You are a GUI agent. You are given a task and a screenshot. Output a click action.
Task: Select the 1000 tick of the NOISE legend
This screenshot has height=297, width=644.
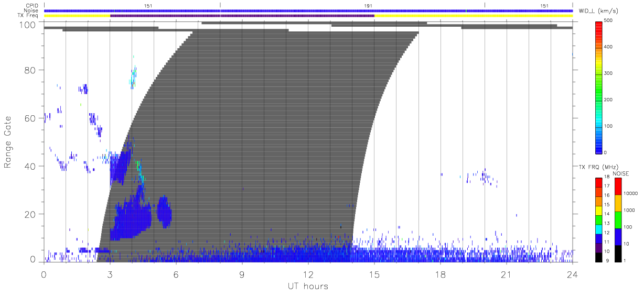click(x=629, y=211)
